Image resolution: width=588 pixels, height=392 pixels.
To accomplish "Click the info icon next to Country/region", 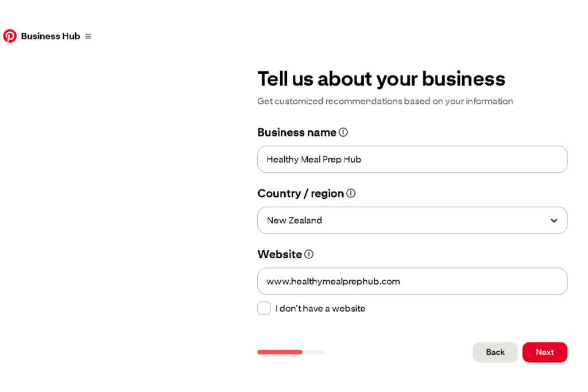I will (351, 193).
